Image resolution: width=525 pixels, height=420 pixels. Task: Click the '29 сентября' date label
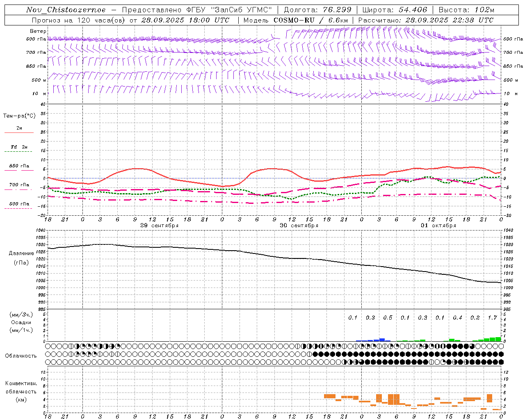pyautogui.click(x=159, y=226)
